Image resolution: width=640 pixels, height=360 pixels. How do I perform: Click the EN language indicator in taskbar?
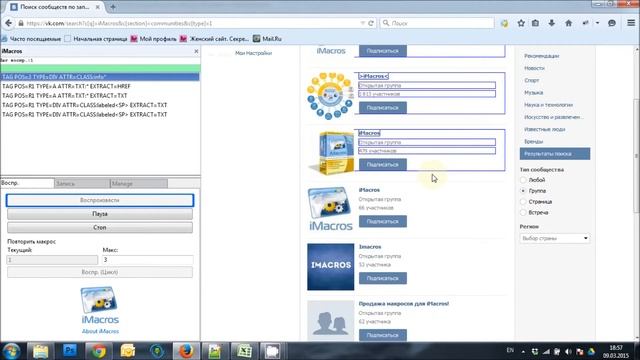(510, 350)
